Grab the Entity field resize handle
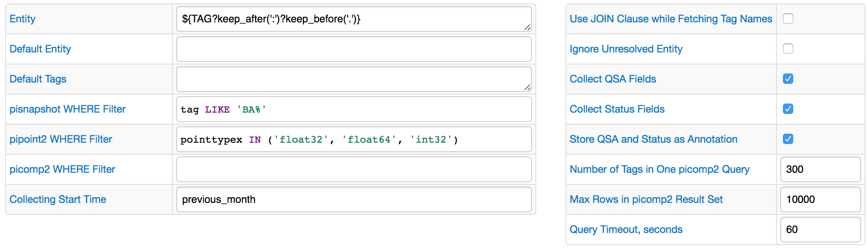This screenshot has width=868, height=251. tap(527, 28)
